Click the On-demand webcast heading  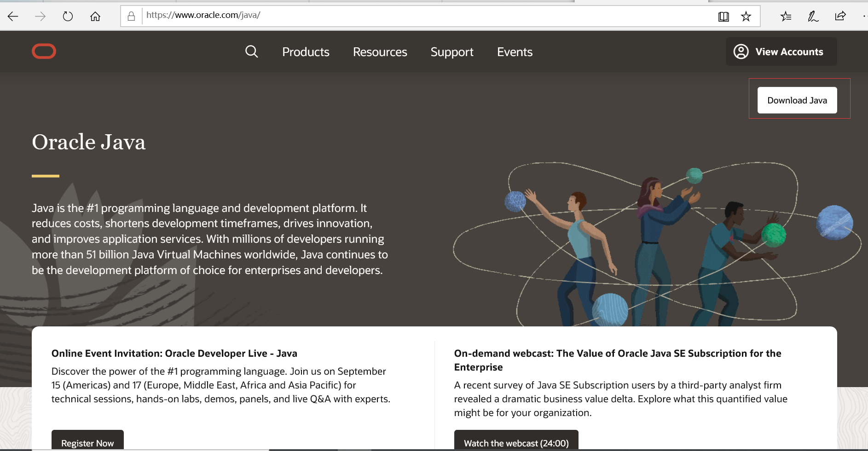[618, 360]
